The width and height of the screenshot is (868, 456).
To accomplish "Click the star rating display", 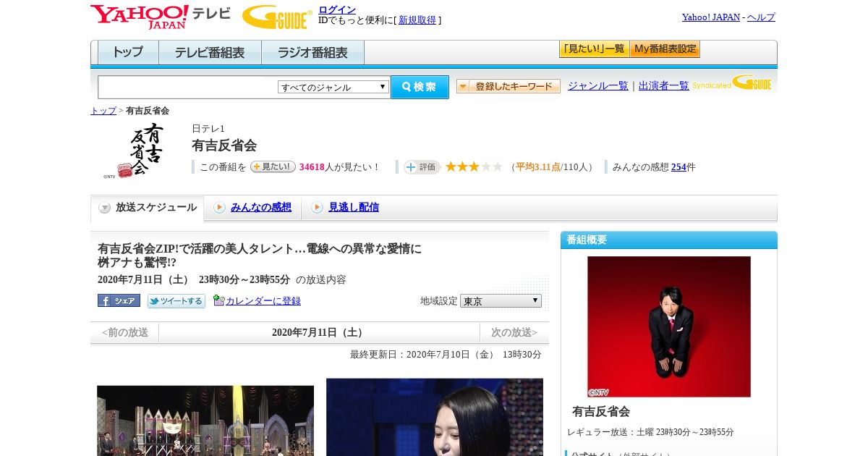I will [474, 167].
